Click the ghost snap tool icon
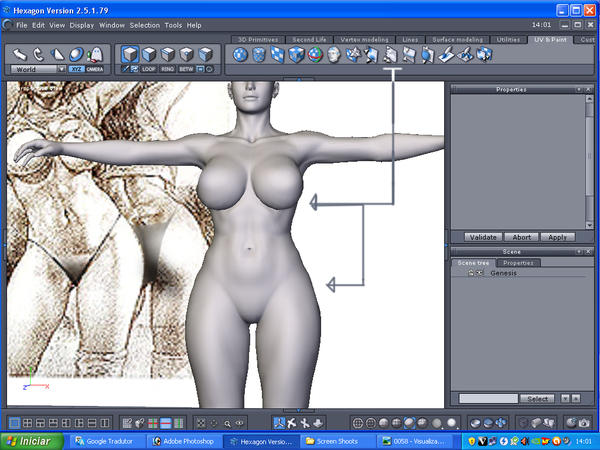 [95, 55]
